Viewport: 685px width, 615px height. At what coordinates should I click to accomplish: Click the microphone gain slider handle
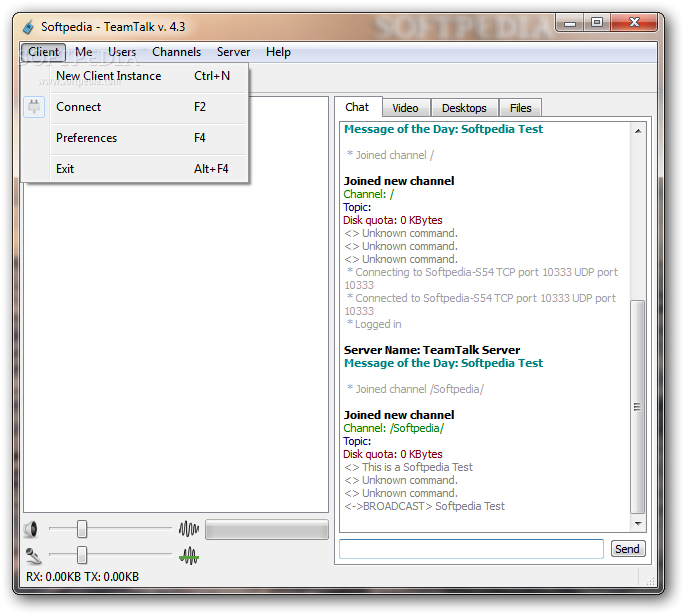coord(82,556)
